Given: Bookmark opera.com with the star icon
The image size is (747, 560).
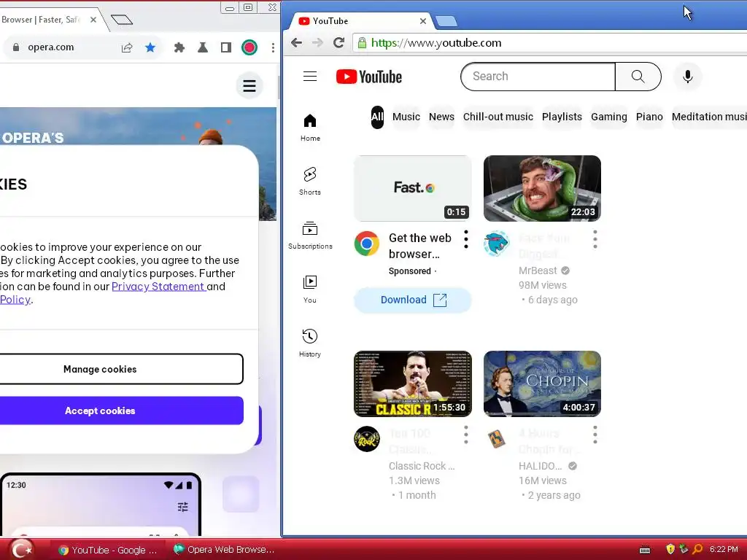Looking at the screenshot, I should (x=150, y=47).
